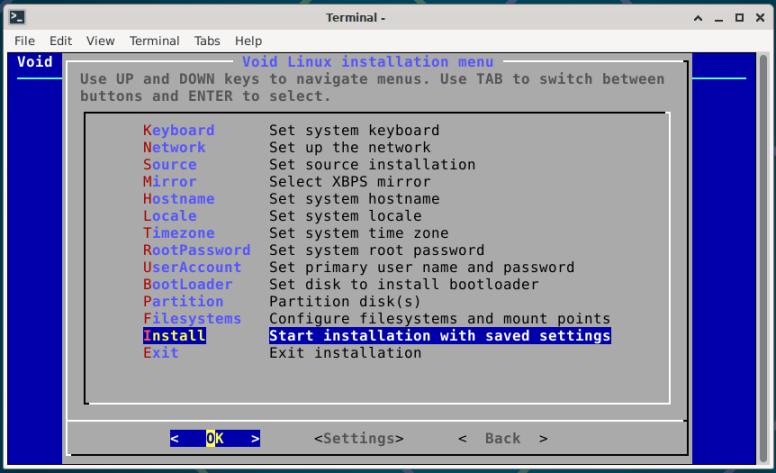The image size is (776, 473).
Task: Click the 'Void' backtitle text
Action: pyautogui.click(x=35, y=62)
